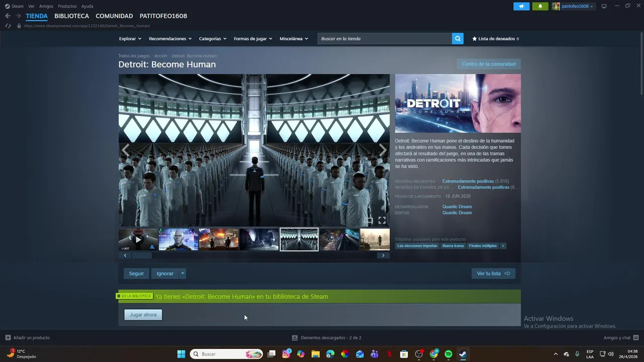This screenshot has width=644, height=362.
Task: Open Quantic Dream developer link
Action: coord(457,207)
